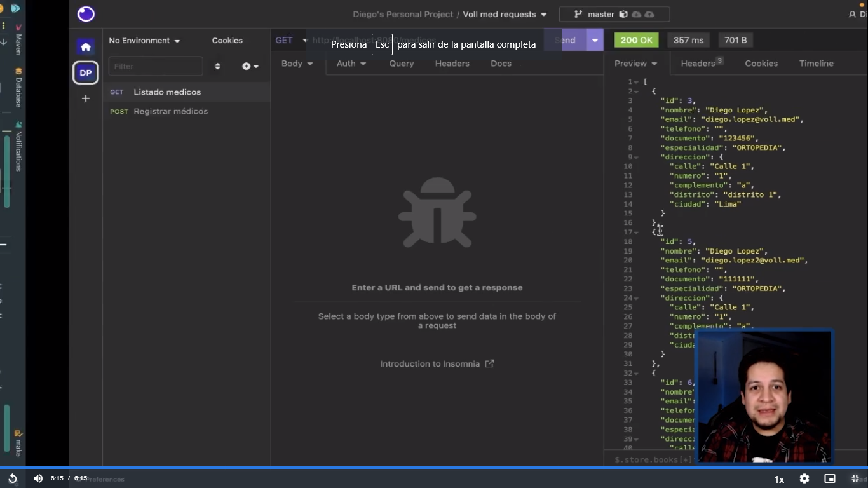
Task: Click the git branch fork icon
Action: pos(578,14)
